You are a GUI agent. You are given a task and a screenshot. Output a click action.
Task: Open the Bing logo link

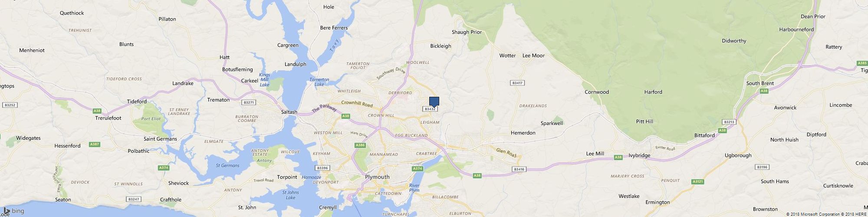14,211
